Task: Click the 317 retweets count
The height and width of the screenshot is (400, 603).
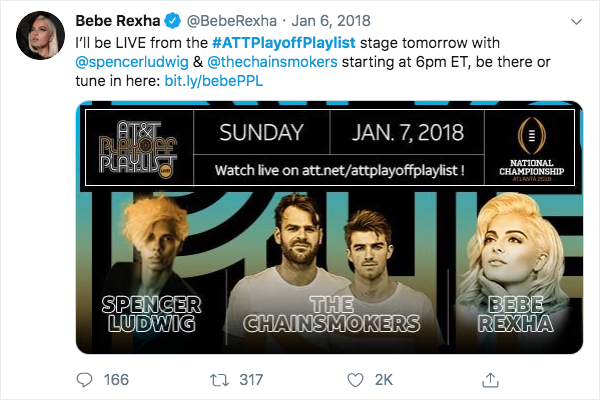Action: coord(250,379)
